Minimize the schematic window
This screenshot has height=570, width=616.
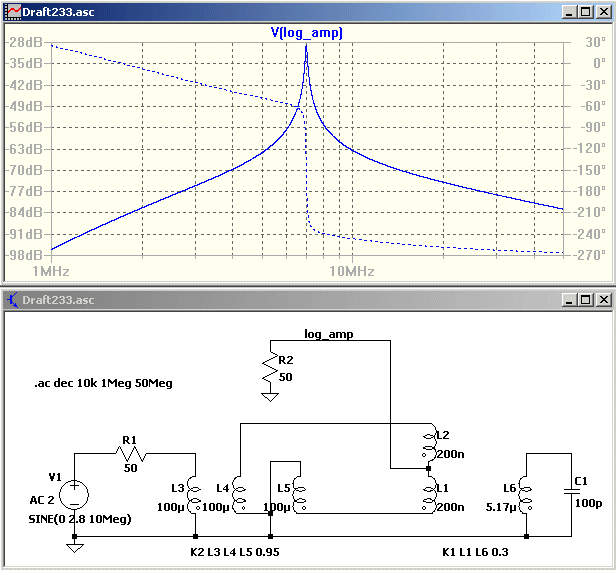569,300
